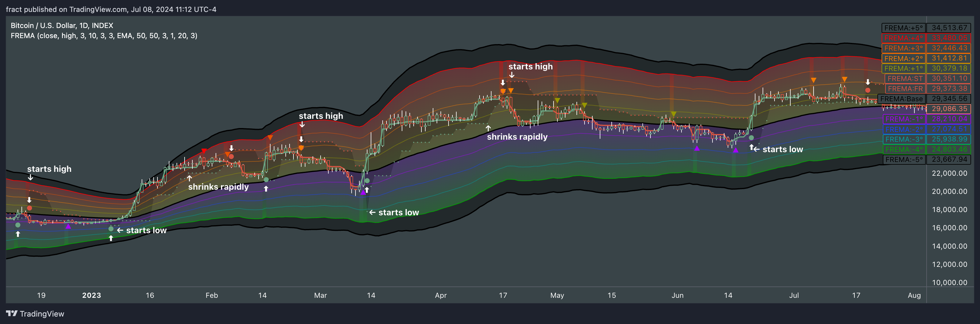Select the 'FREMA:Base' label
This screenshot has width=980, height=324.
[901, 99]
